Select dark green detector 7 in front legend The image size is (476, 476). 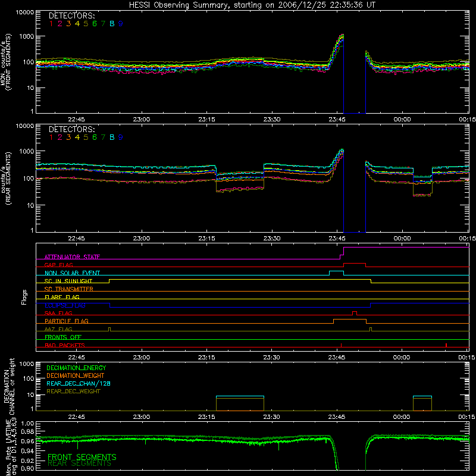pyautogui.click(x=103, y=24)
